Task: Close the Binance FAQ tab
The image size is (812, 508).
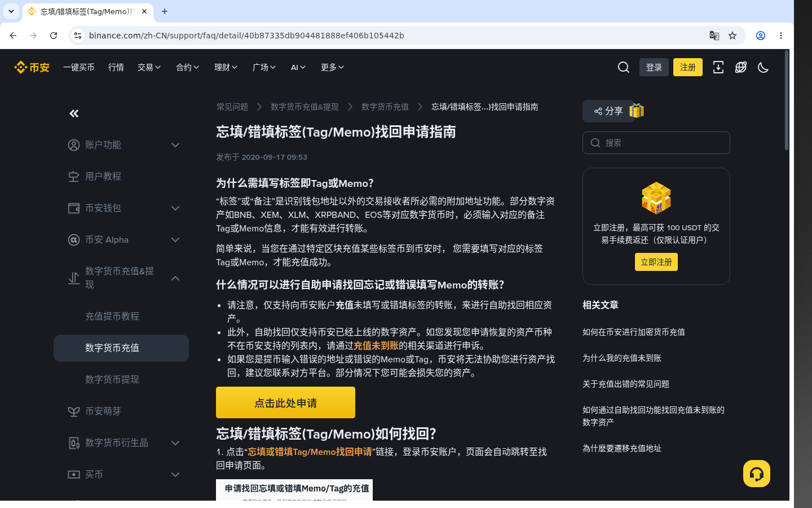Action: click(x=144, y=11)
